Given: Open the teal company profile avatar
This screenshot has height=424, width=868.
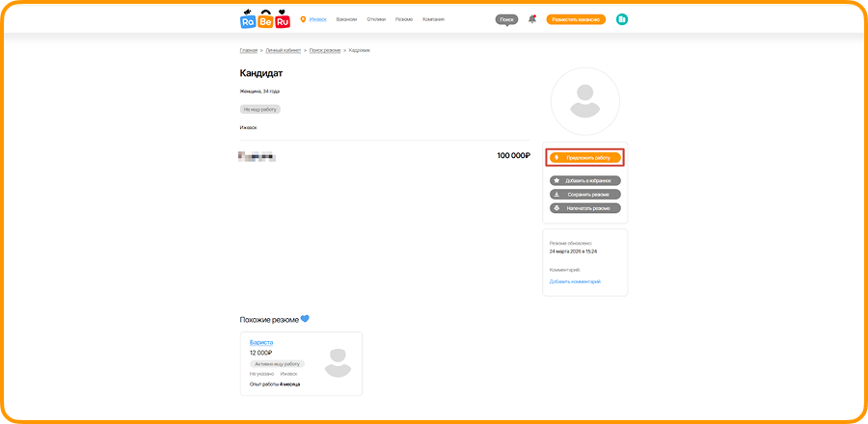Looking at the screenshot, I should click(622, 19).
